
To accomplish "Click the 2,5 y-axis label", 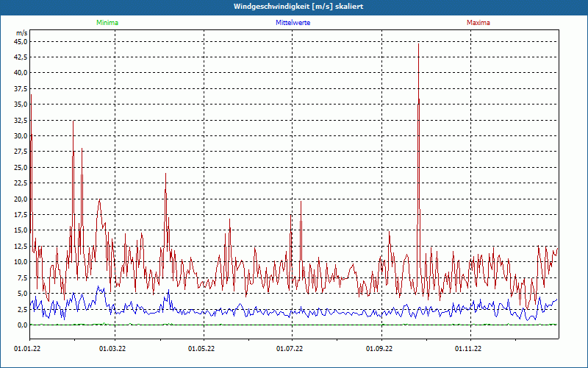I will [x=22, y=309].
